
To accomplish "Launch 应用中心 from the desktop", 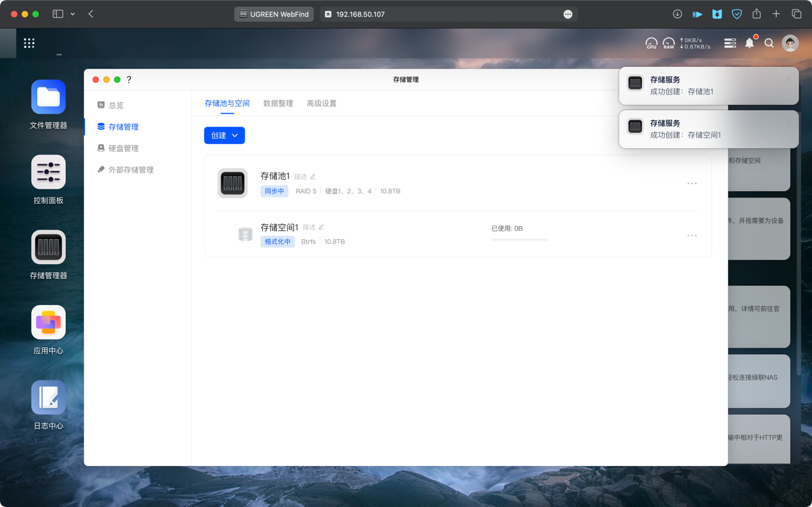I will click(x=49, y=322).
